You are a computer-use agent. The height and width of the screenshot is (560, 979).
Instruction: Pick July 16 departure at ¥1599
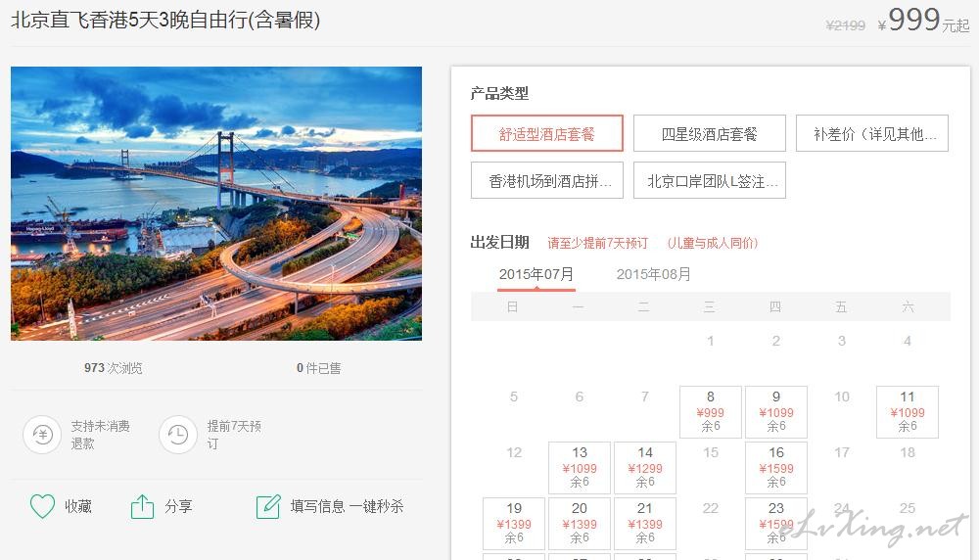776,468
